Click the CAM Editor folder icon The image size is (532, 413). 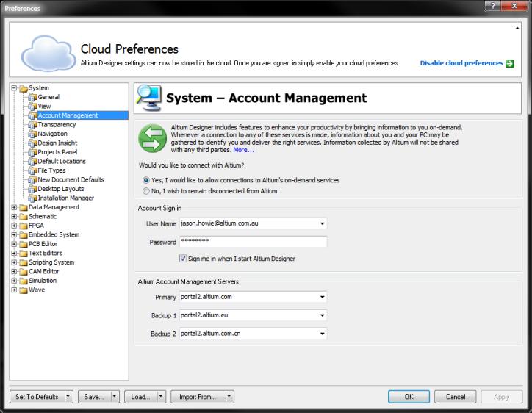click(x=24, y=271)
